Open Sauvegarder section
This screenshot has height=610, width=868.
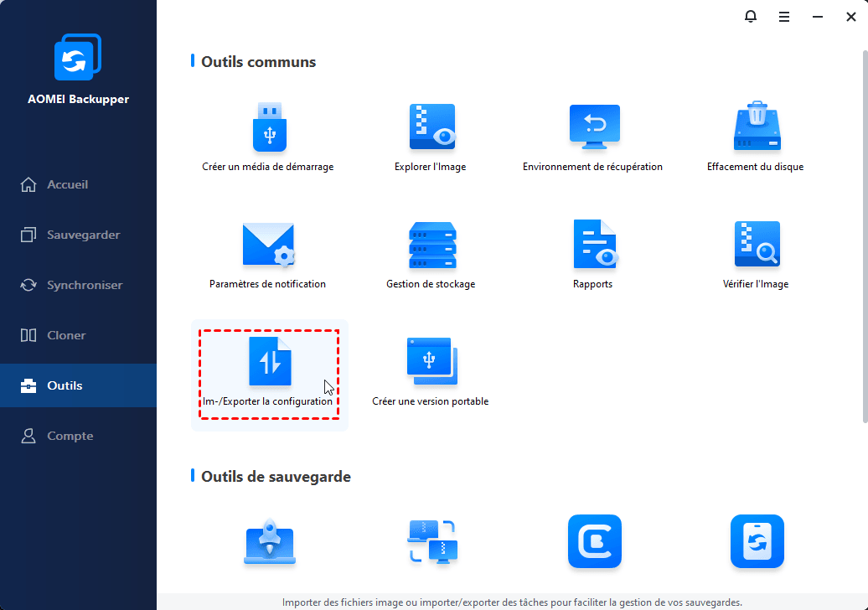78,235
